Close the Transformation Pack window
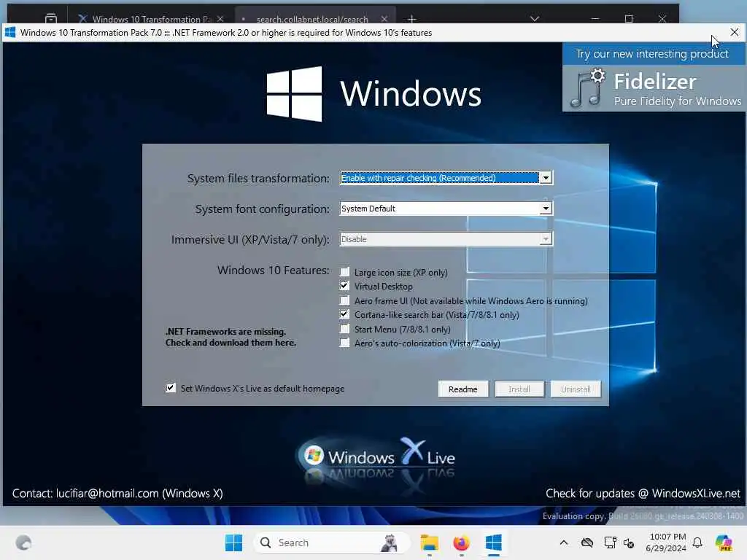Screen dimensions: 747x560 tap(734, 32)
